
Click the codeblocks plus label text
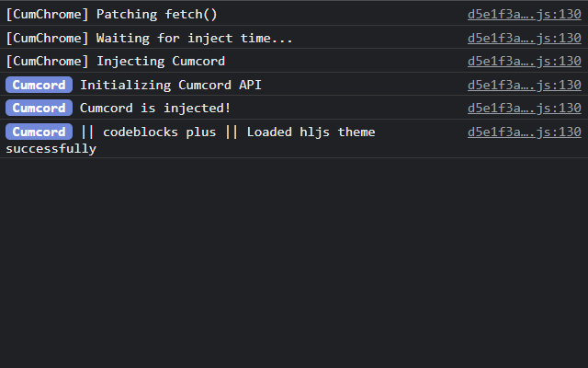click(159, 132)
